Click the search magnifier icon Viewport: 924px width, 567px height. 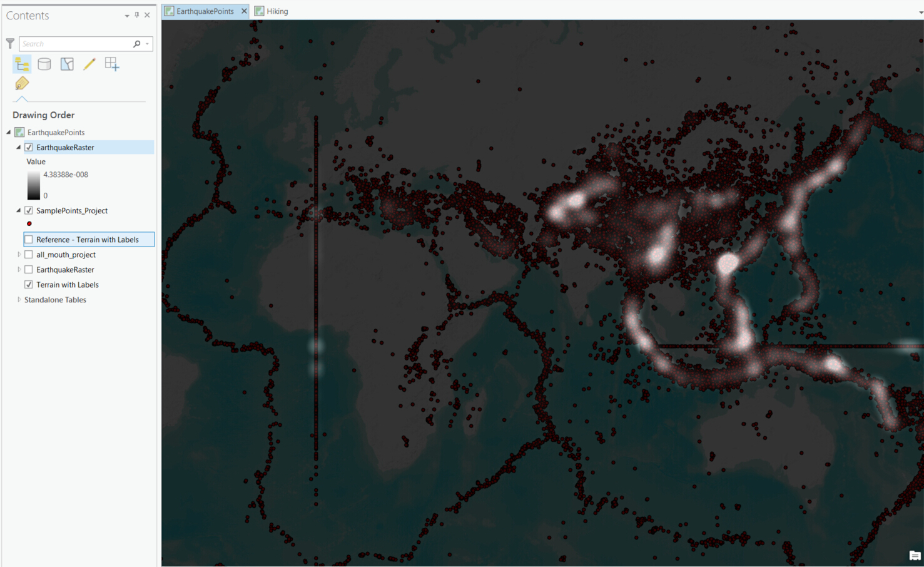pos(137,44)
